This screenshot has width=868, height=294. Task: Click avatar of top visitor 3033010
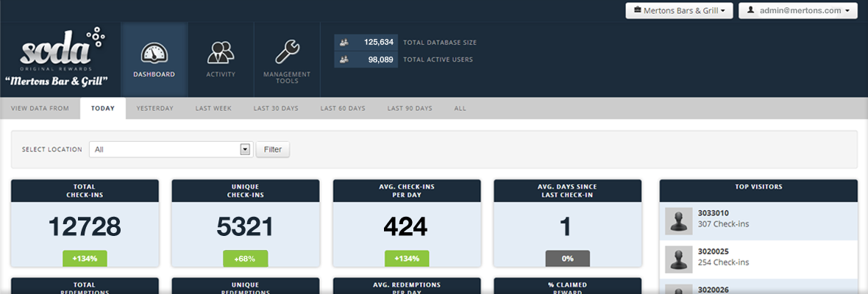click(x=678, y=220)
